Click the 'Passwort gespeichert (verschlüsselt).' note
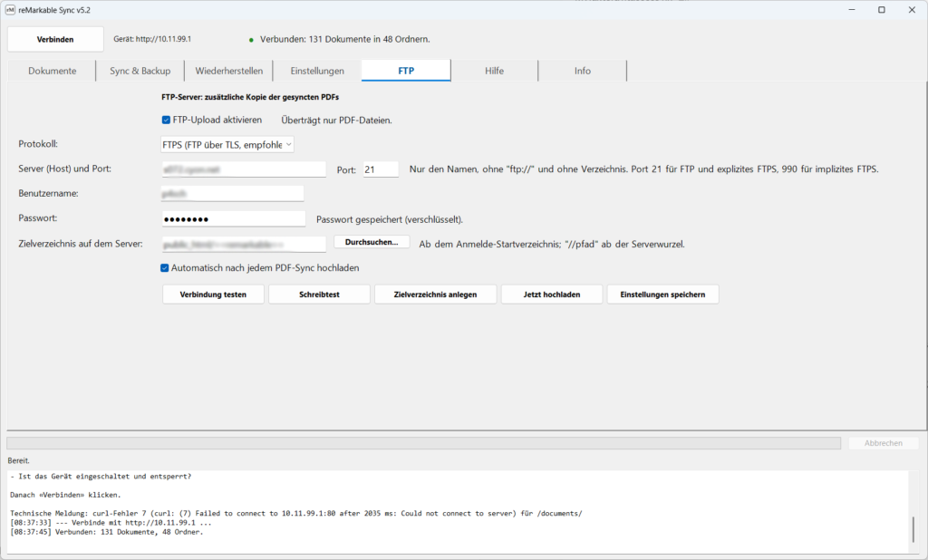 [390, 219]
